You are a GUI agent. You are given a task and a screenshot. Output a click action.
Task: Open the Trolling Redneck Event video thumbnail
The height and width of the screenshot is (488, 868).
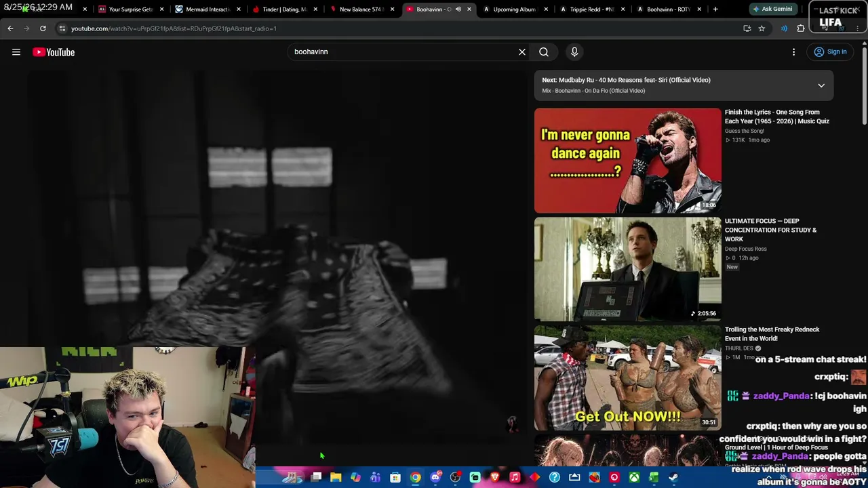(x=628, y=378)
